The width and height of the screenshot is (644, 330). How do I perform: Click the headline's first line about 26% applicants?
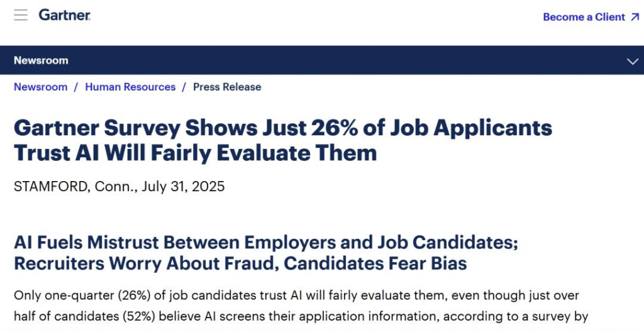282,128
